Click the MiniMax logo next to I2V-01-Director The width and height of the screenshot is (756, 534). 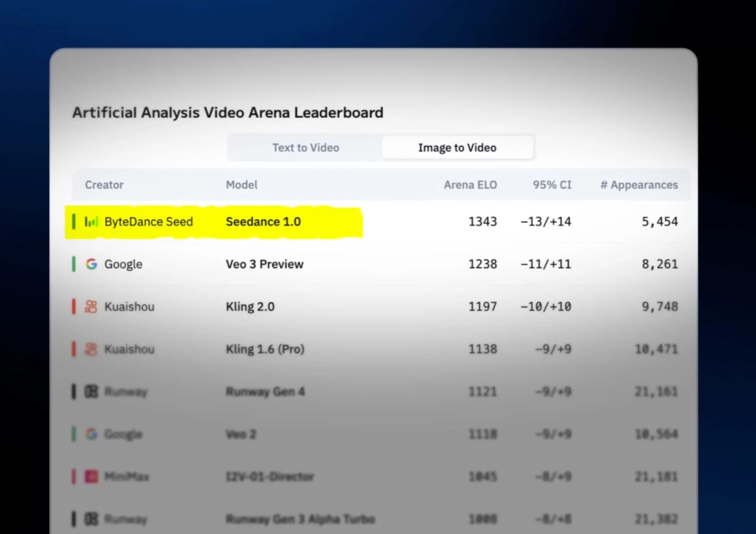(91, 477)
